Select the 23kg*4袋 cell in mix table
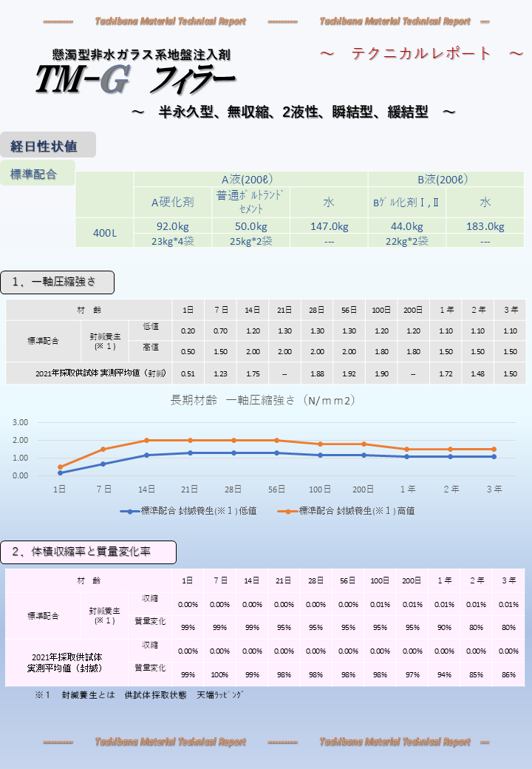This screenshot has height=769, width=532. tap(172, 241)
